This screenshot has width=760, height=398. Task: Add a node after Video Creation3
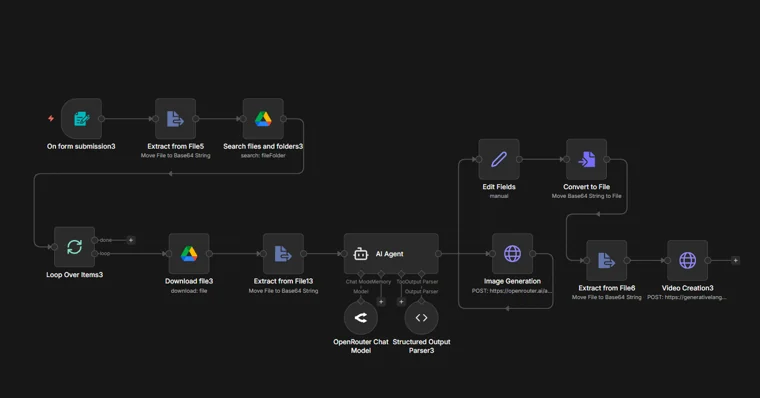735,260
